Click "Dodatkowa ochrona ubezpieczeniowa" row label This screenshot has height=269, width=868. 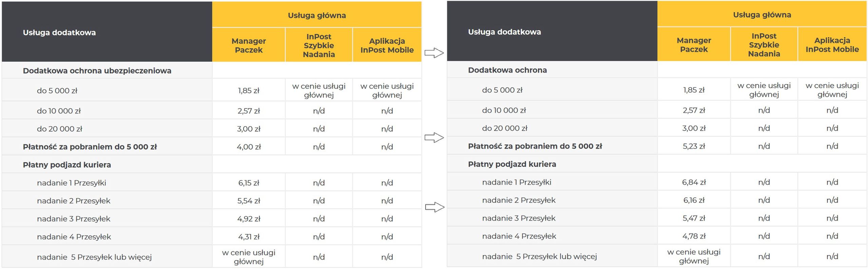pos(97,71)
